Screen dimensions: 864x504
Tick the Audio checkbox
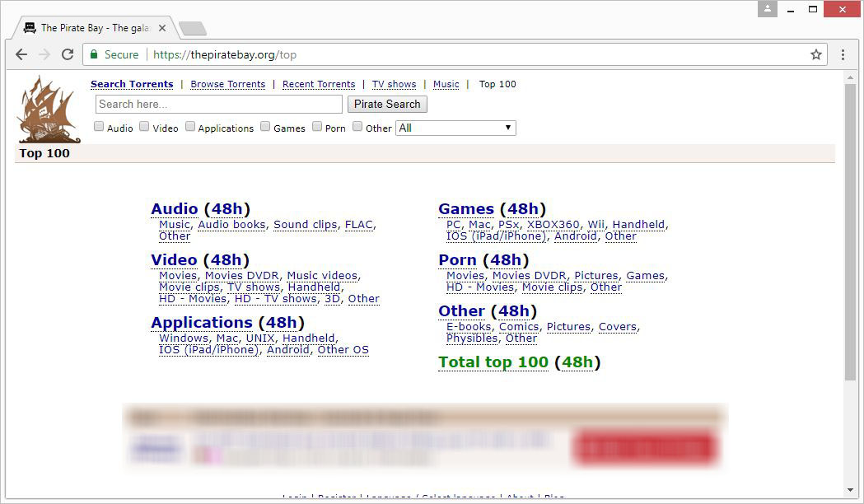pos(99,127)
